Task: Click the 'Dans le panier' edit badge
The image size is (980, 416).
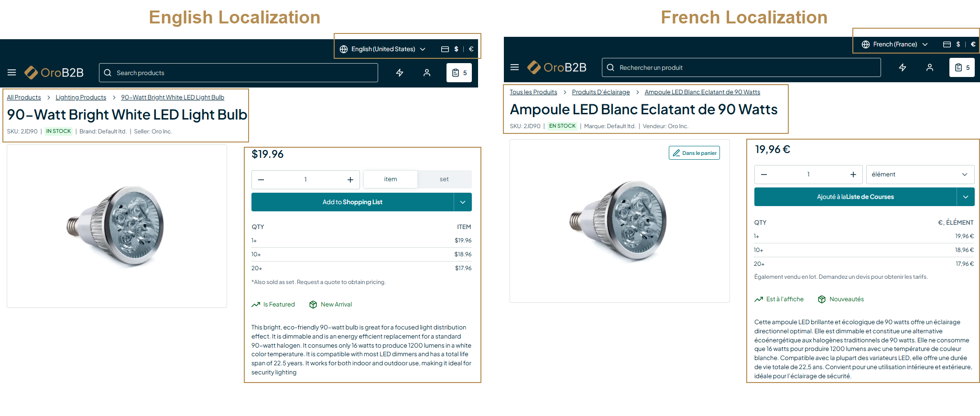Action: (694, 153)
